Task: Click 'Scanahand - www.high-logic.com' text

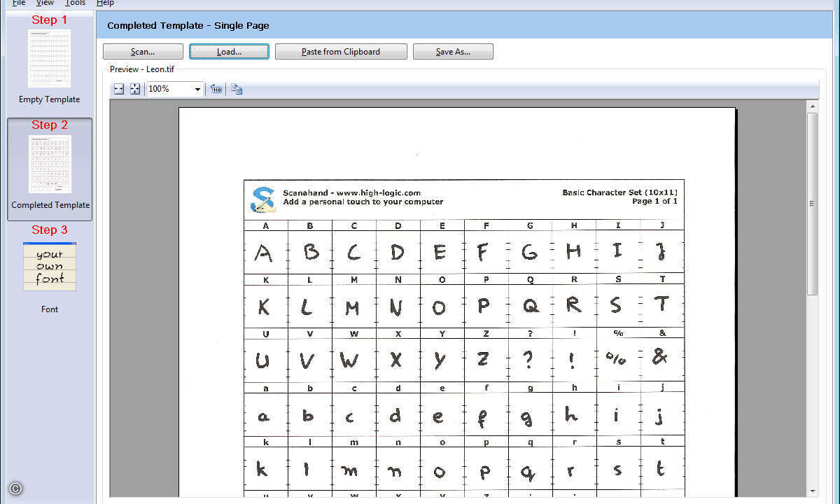Action: coord(352,193)
